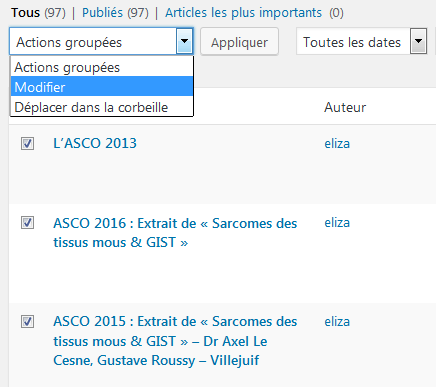Click author eliza on ASCO 2016 row
436x387 pixels.
click(x=337, y=223)
